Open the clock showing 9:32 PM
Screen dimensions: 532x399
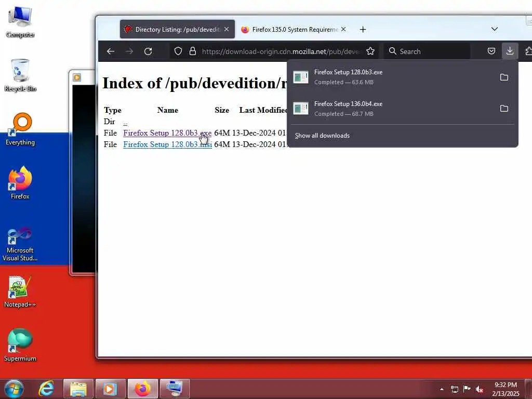(506, 389)
